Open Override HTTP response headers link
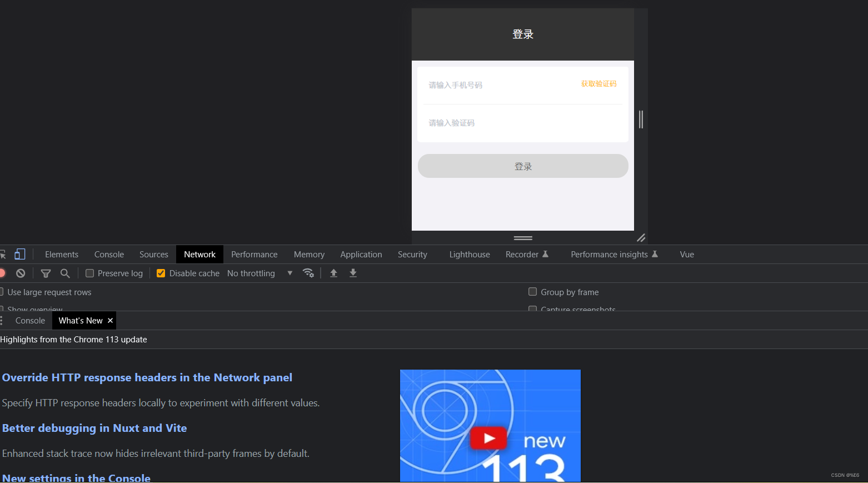The height and width of the screenshot is (483, 868). (x=147, y=377)
